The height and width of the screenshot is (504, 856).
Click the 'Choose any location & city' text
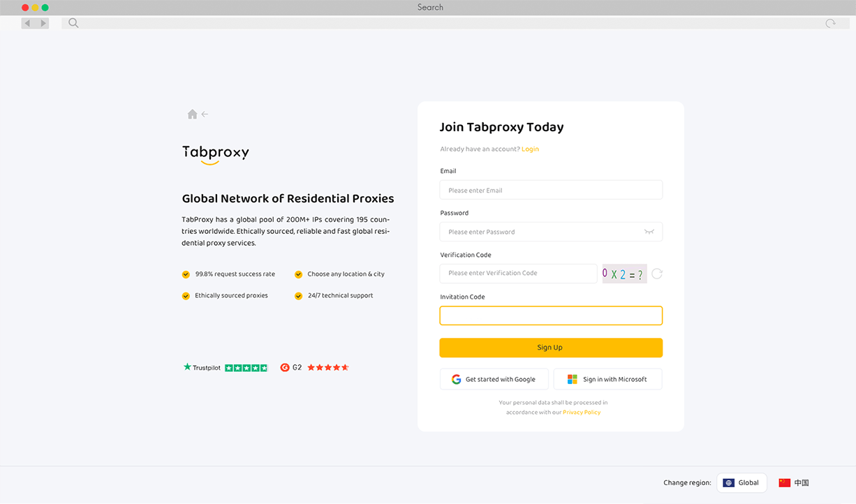[x=346, y=274]
